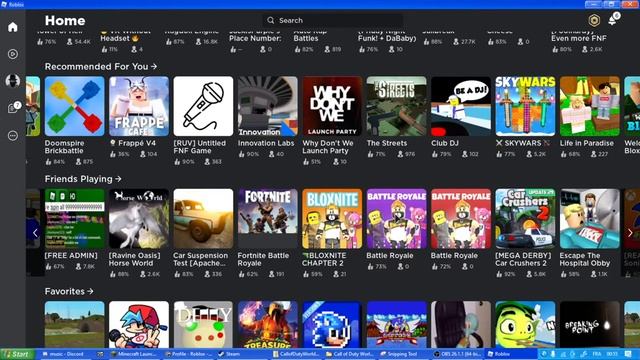The image size is (640, 360).
Task: Expand the Favorites section
Action: point(69,291)
